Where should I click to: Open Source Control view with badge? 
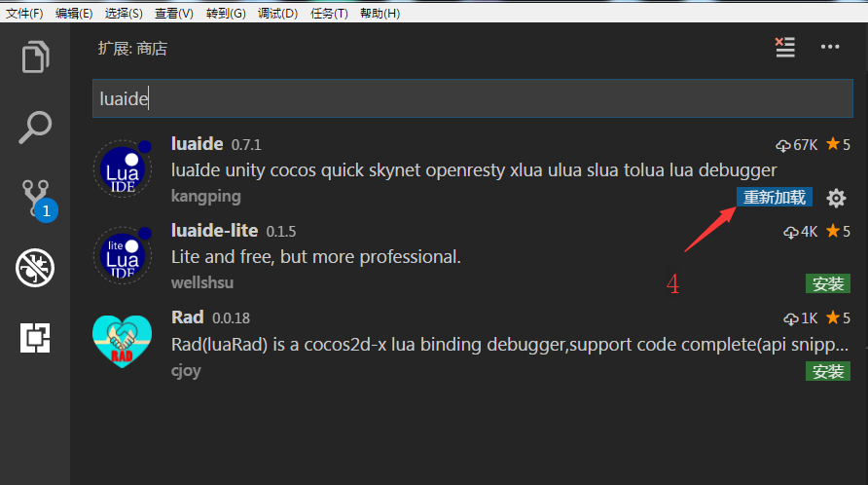pos(39,201)
